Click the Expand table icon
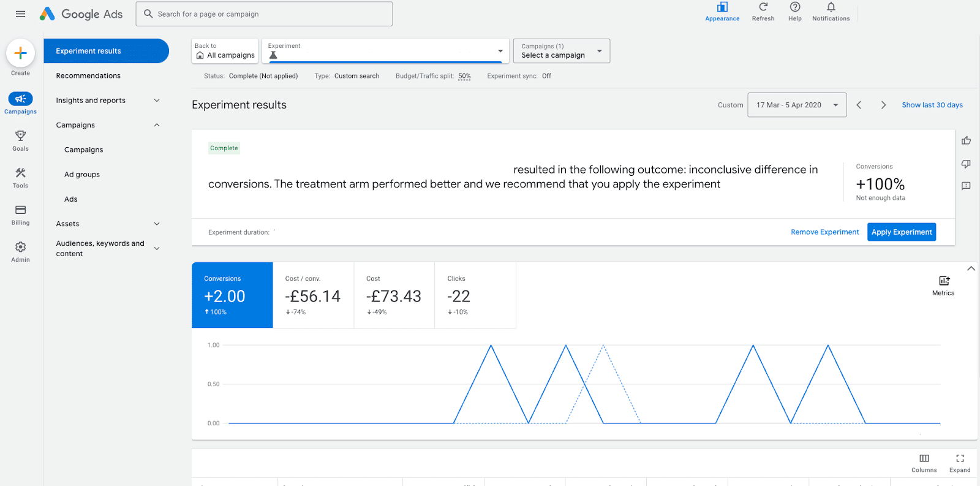Screen dimensions: 980x486 pyautogui.click(x=960, y=458)
